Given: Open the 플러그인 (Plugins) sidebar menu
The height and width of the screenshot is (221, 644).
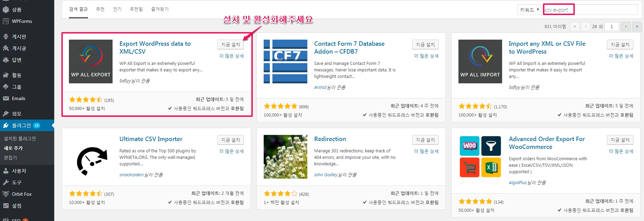Looking at the screenshot, I should tap(21, 125).
